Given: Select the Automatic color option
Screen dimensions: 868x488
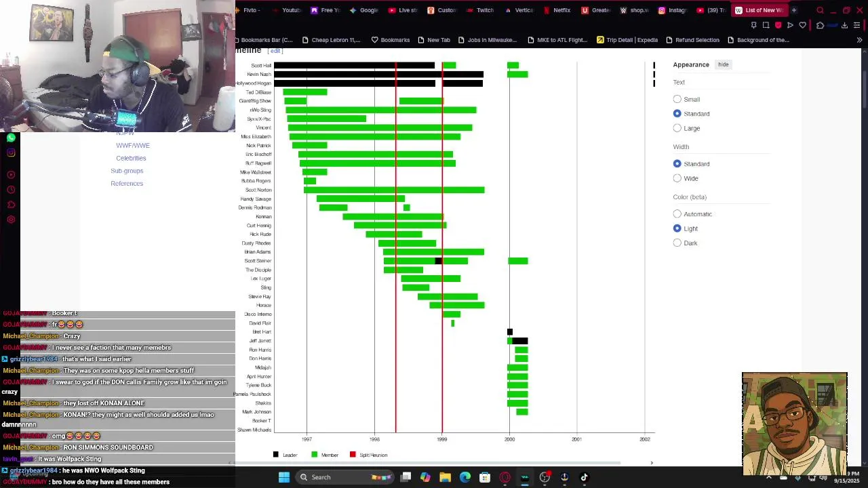Looking at the screenshot, I should (677, 214).
